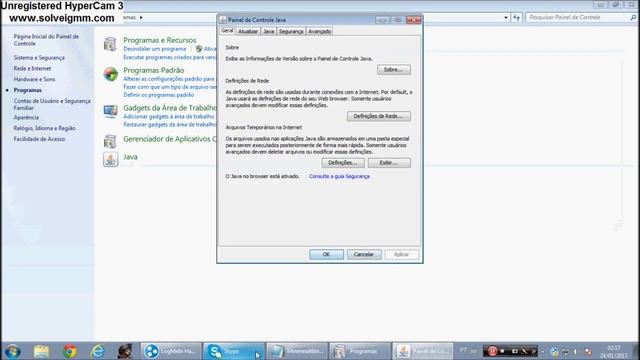
Task: Go to Página Inicial do Painel de Controle
Action: click(46, 40)
